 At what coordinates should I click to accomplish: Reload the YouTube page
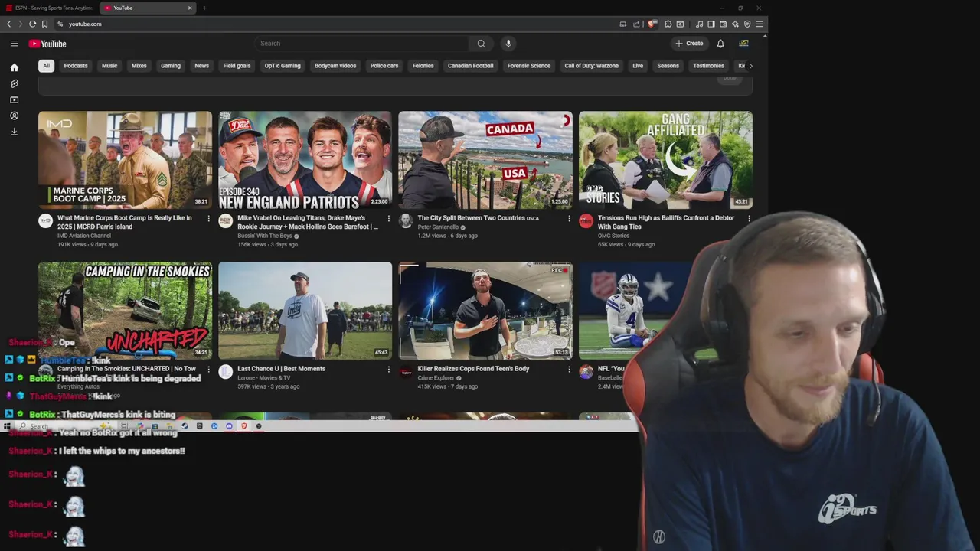(32, 24)
